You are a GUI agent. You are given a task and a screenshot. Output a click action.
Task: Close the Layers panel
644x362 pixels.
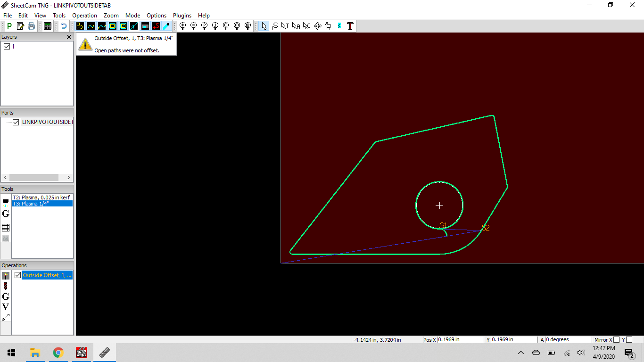(x=69, y=37)
